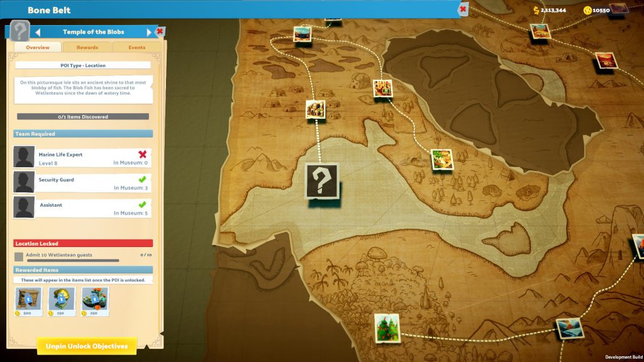
Task: Close the Bone Belt map header
Action: pos(463,9)
